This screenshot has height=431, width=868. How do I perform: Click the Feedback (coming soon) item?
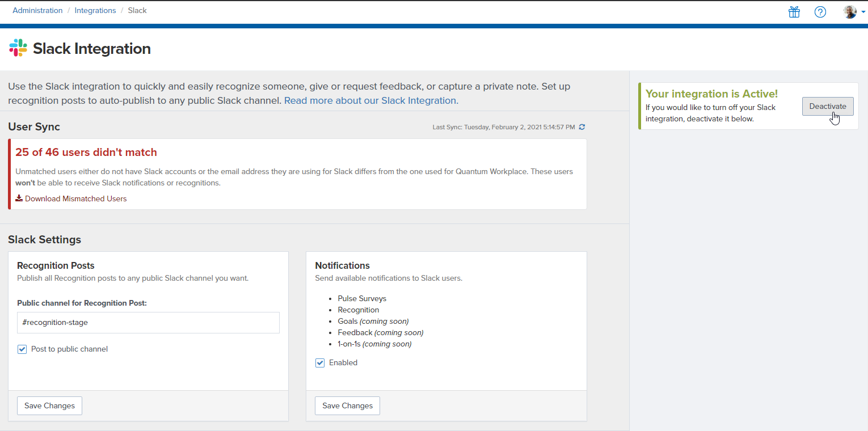(x=381, y=333)
